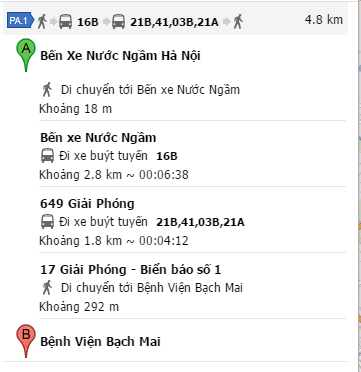Click the first walking icon in route header
This screenshot has height=372, width=361.
[42, 22]
